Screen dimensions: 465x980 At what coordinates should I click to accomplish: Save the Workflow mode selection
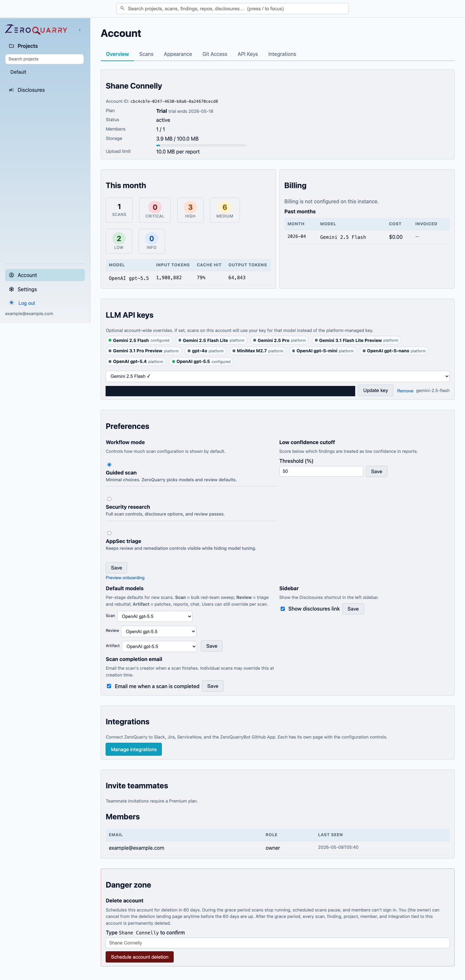116,568
